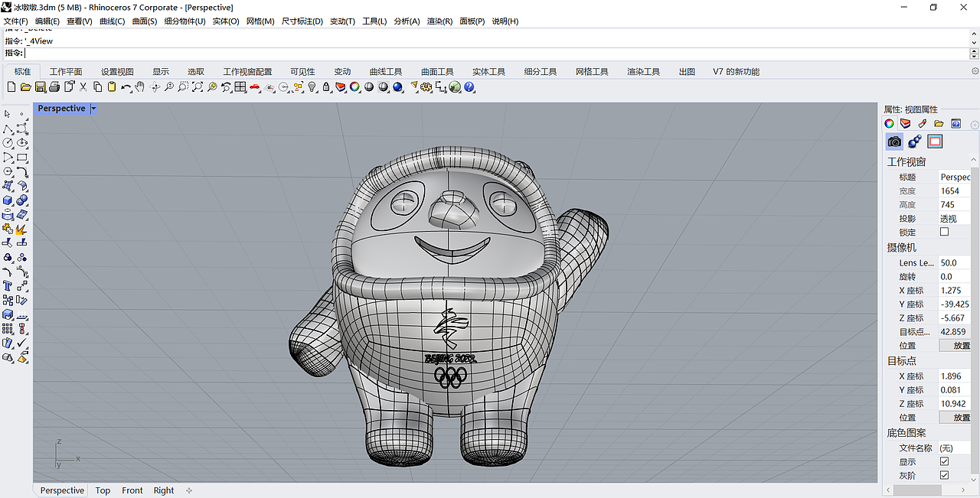Image resolution: width=980 pixels, height=498 pixels.
Task: Open the 投影 projection dropdown
Action: (x=955, y=219)
